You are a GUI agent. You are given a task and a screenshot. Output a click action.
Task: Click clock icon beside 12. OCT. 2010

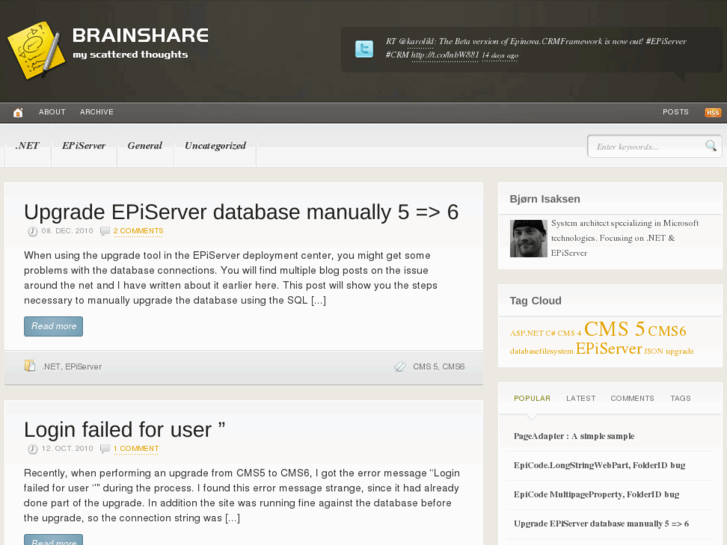point(32,449)
